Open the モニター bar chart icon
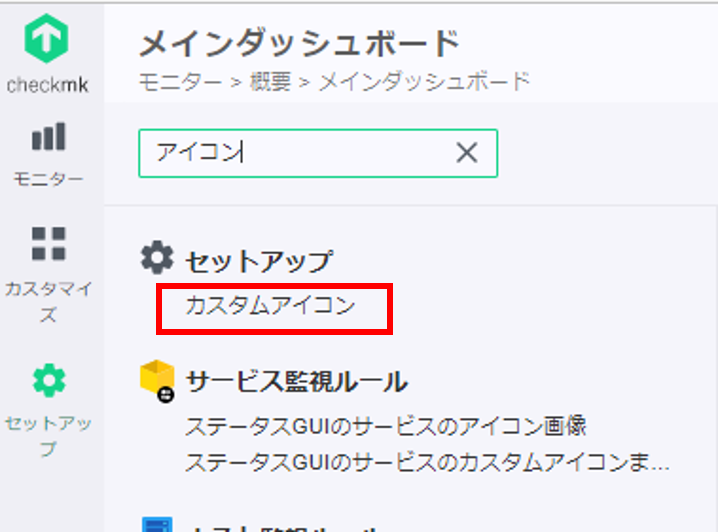Image resolution: width=718 pixels, height=532 pixels. [49, 136]
